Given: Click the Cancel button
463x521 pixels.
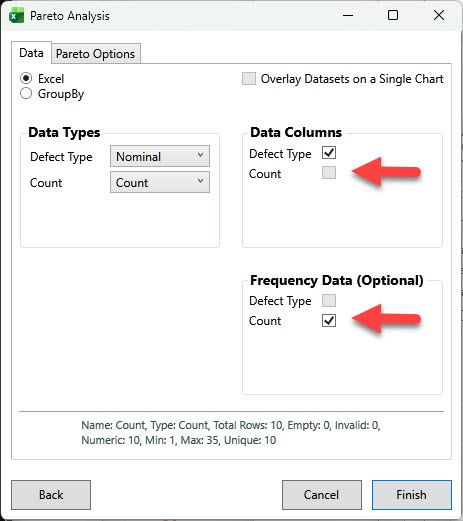Looking at the screenshot, I should click(322, 495).
